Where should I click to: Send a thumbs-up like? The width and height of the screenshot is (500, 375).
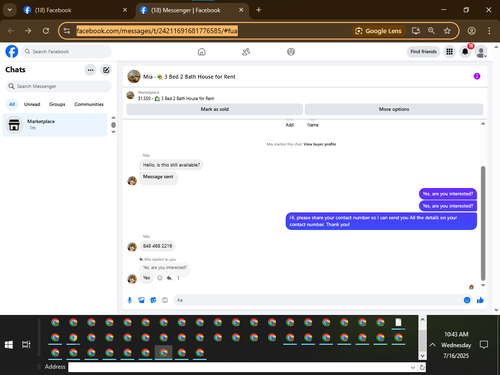[480, 300]
